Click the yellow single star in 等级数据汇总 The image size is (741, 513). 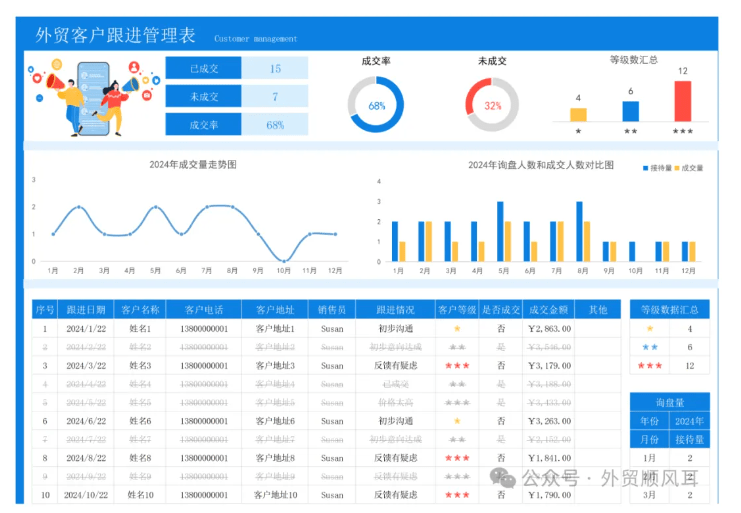650,328
